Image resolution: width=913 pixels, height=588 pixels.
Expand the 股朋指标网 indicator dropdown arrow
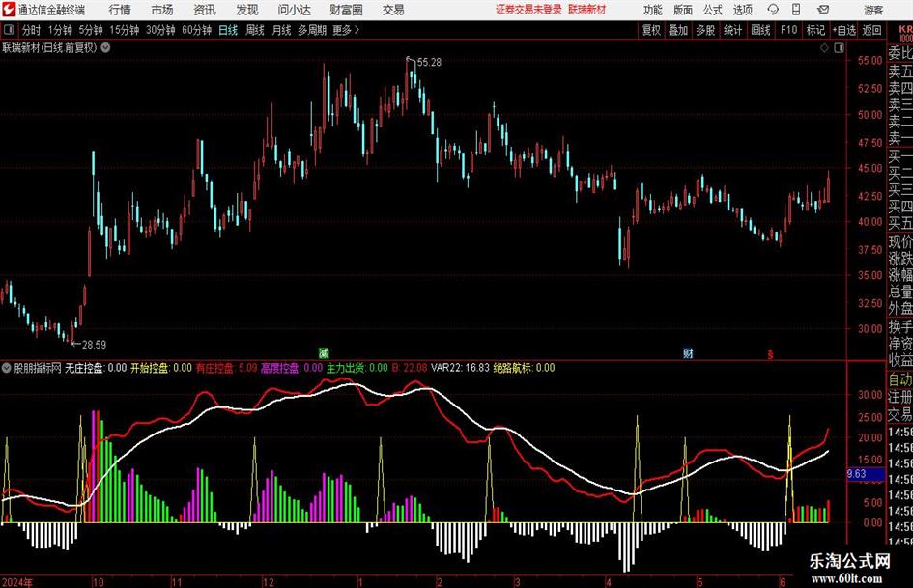(7, 368)
